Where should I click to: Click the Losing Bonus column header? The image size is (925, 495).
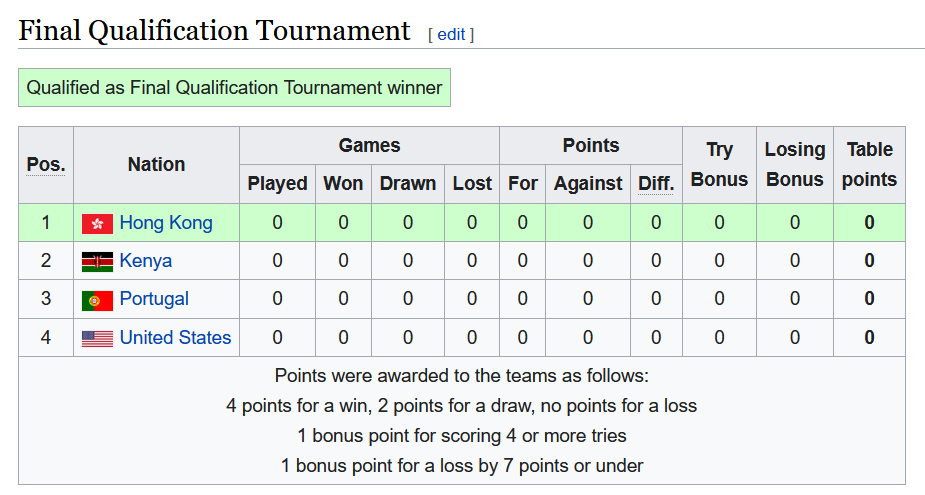[x=795, y=165]
